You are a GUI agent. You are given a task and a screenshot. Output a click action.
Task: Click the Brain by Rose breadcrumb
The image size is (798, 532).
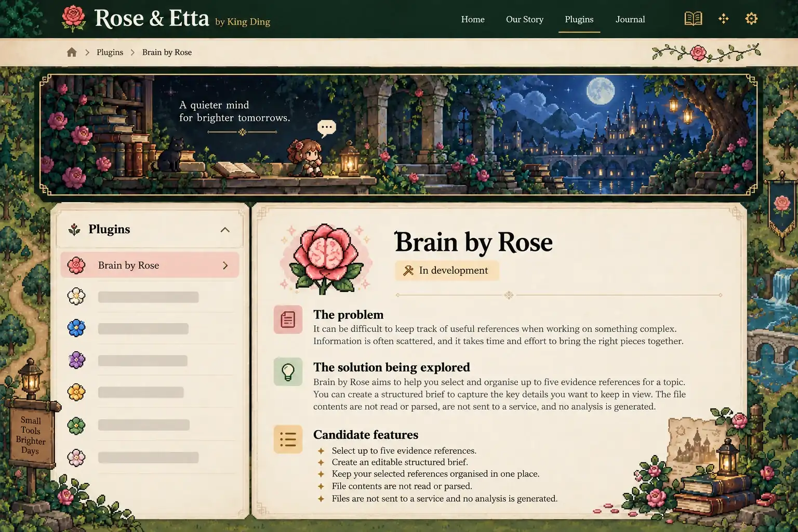(x=167, y=52)
